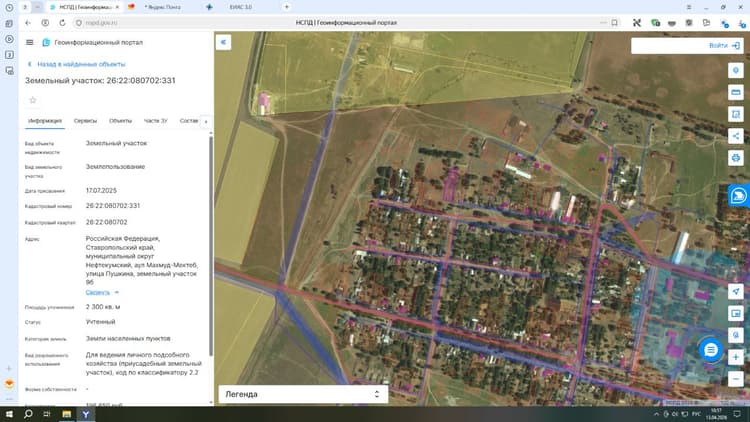Close the НСПД browser tab

(117, 7)
